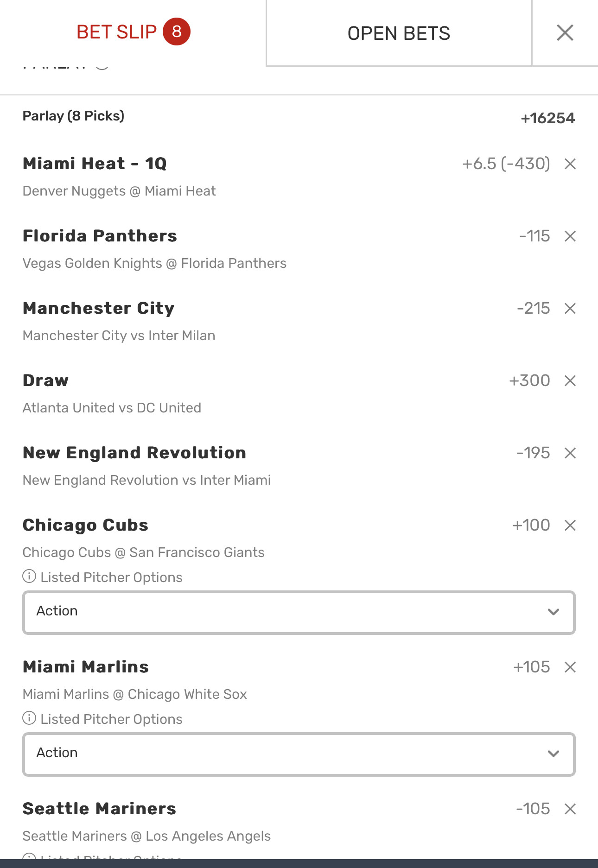Remove the Florida Panthers pick
The image size is (598, 868).
570,236
